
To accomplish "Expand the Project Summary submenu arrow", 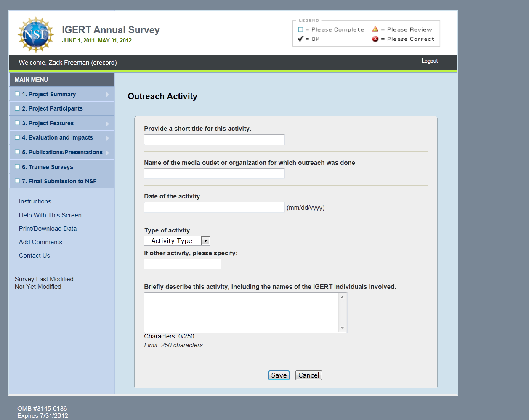I will point(108,95).
